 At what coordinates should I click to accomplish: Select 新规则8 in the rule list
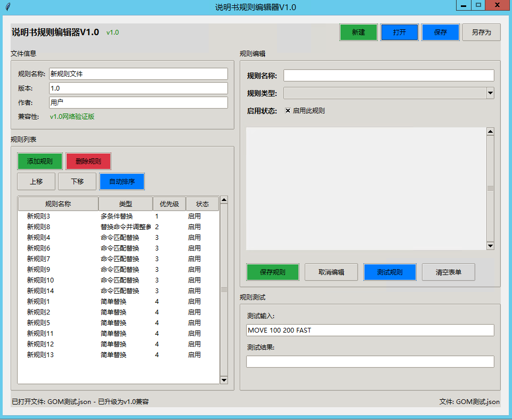pos(38,227)
